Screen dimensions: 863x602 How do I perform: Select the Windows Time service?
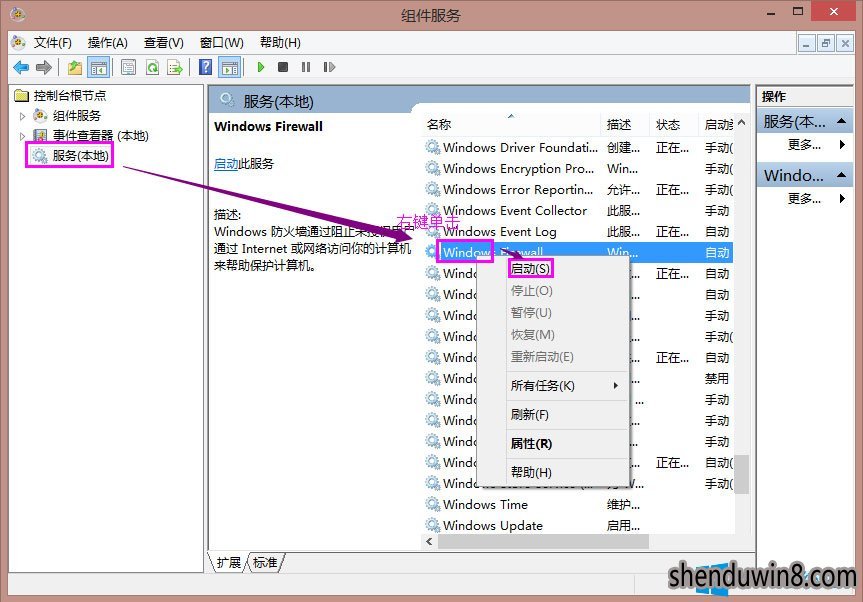pos(578,505)
